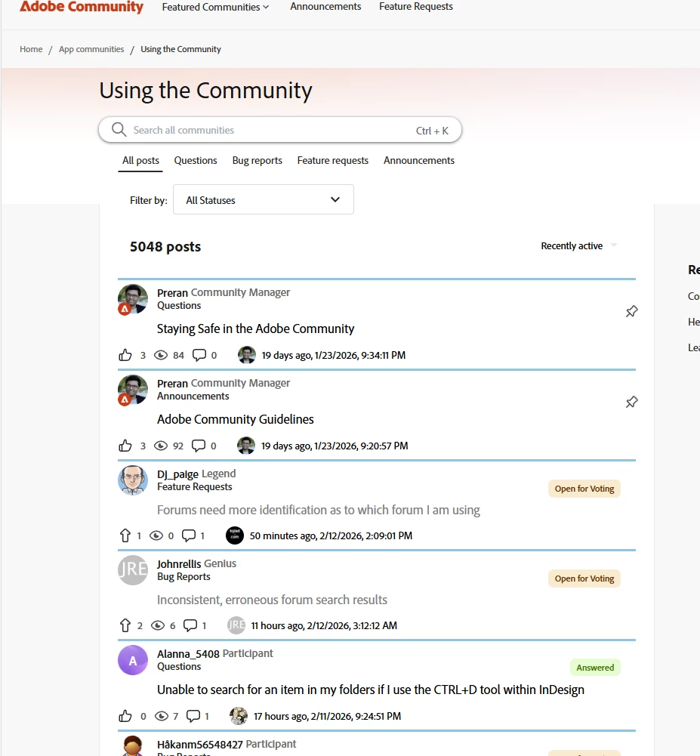Select the All posts tab
Screen dimensions: 700x756
pyautogui.click(x=140, y=161)
